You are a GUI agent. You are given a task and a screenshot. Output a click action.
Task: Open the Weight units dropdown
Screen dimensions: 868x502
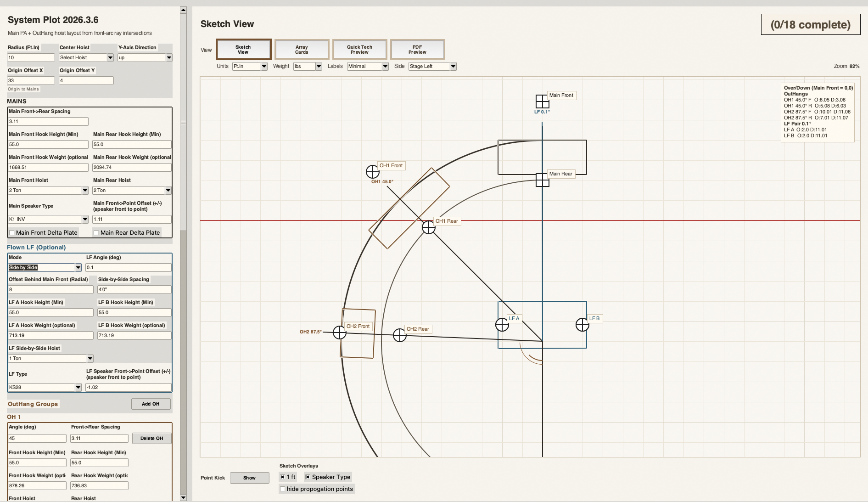(x=308, y=66)
